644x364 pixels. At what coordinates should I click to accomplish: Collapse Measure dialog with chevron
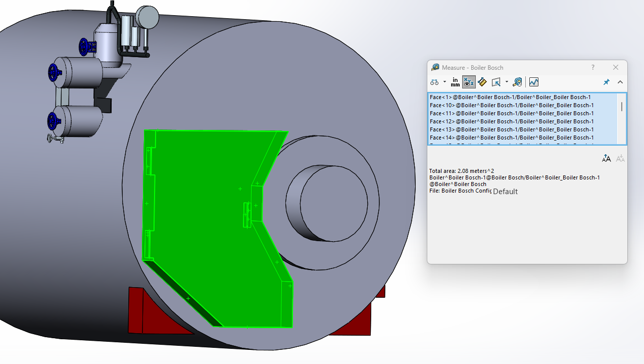620,82
